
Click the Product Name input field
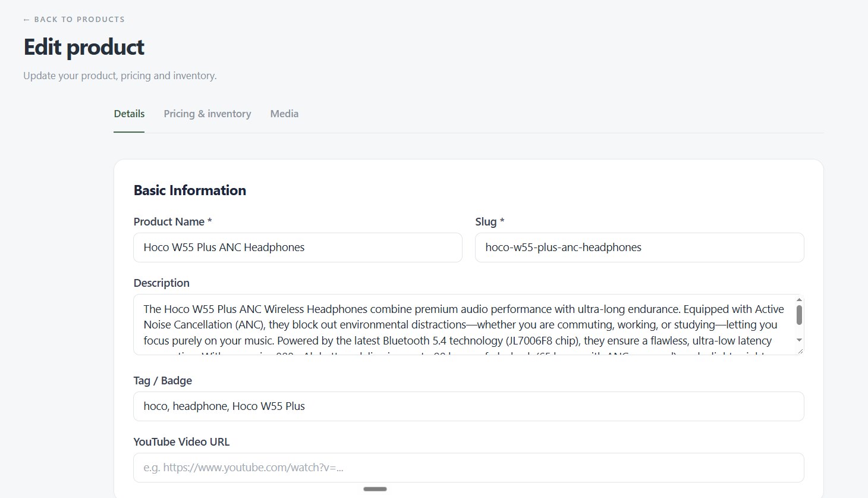298,248
